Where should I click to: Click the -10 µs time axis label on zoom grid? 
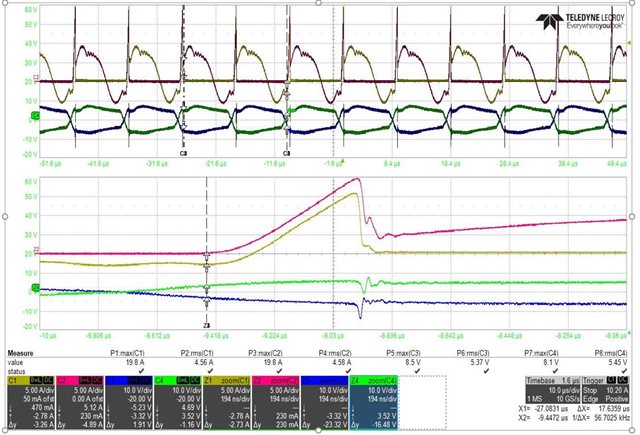(48, 335)
